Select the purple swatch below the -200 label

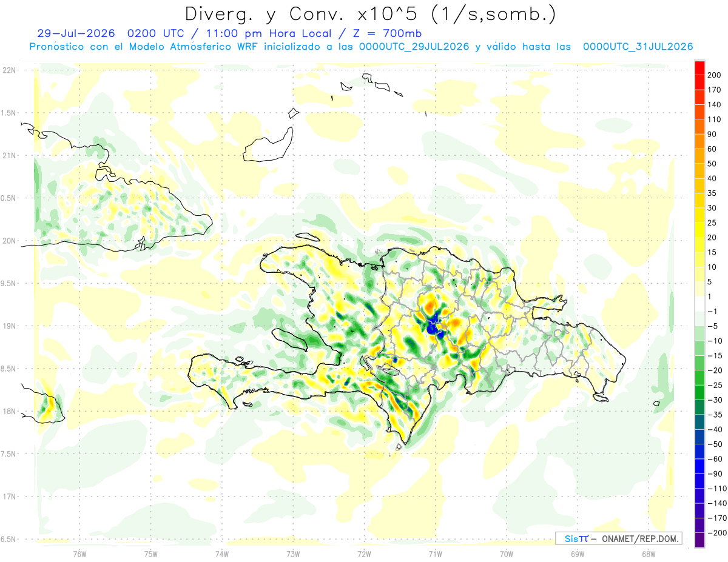click(699, 540)
